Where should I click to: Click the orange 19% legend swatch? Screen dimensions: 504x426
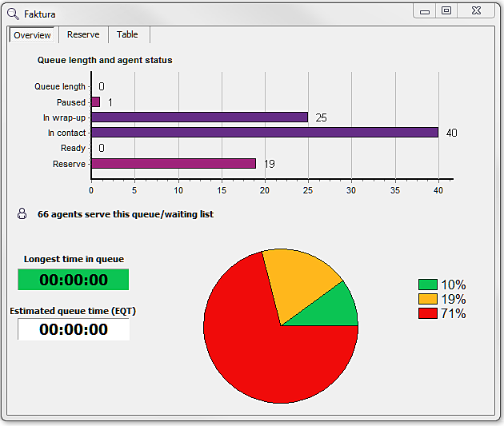pyautogui.click(x=428, y=299)
